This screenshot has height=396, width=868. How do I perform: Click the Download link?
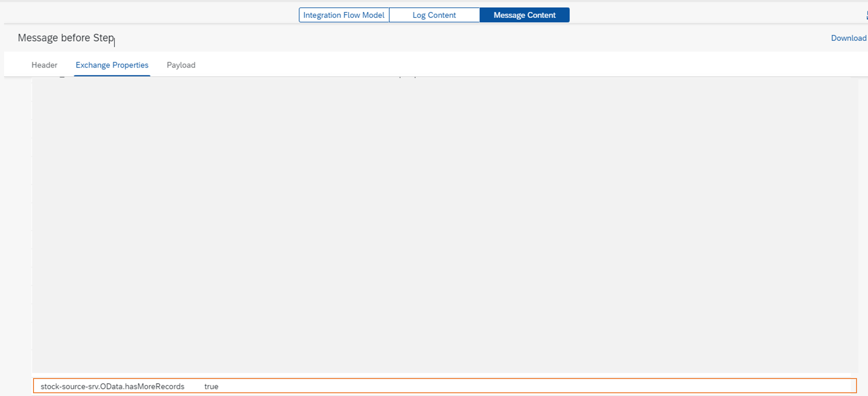[849, 38]
